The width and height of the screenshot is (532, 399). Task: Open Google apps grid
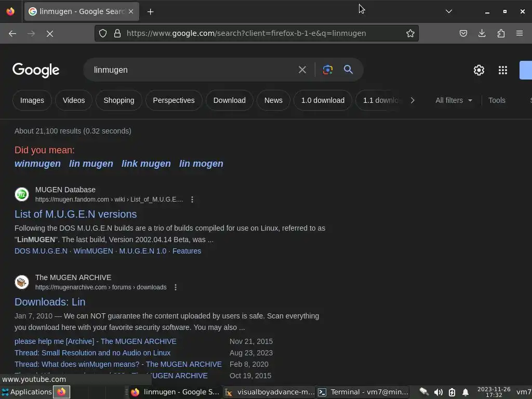(x=503, y=70)
